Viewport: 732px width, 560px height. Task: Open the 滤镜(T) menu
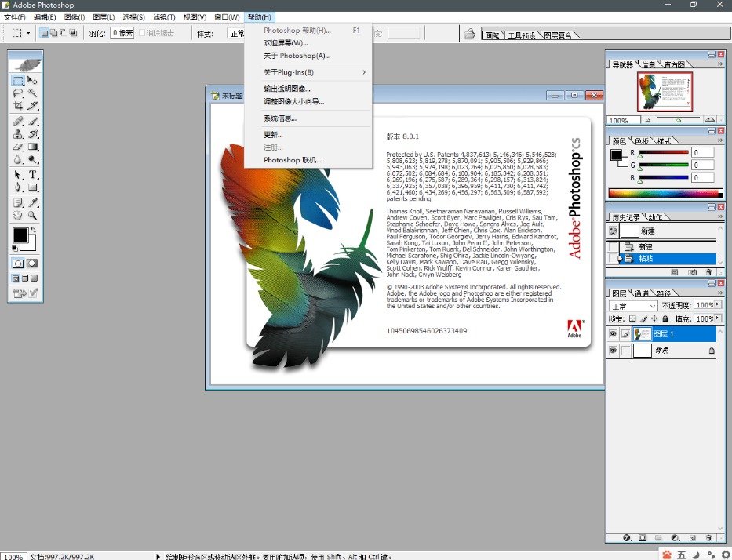click(163, 17)
